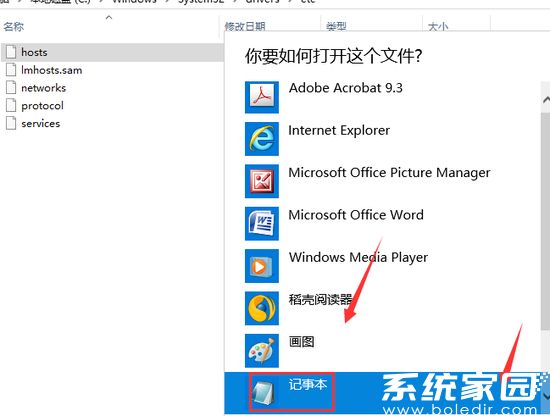Choose the Internet Explorer icon
This screenshot has height=416, width=550.
(x=262, y=139)
